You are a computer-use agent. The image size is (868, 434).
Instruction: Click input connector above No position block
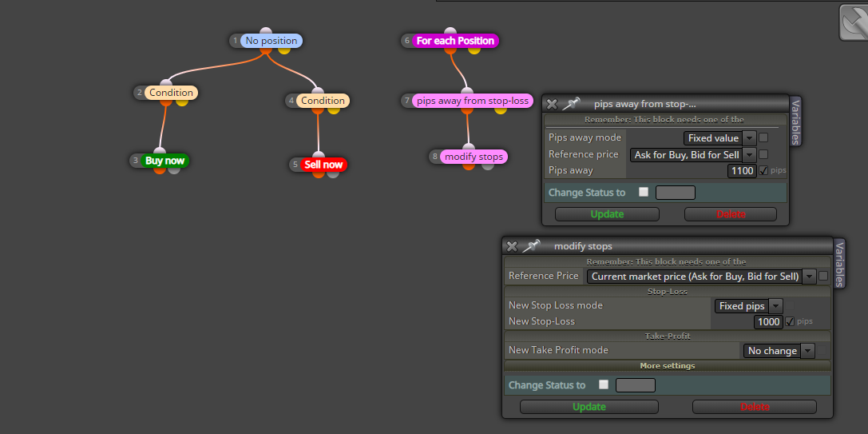pos(266,31)
